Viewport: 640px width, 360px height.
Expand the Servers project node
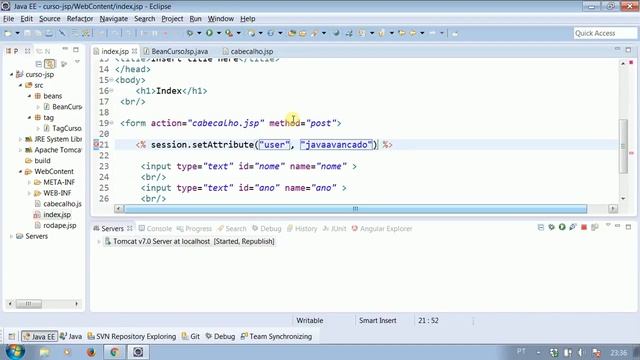pyautogui.click(x=11, y=236)
